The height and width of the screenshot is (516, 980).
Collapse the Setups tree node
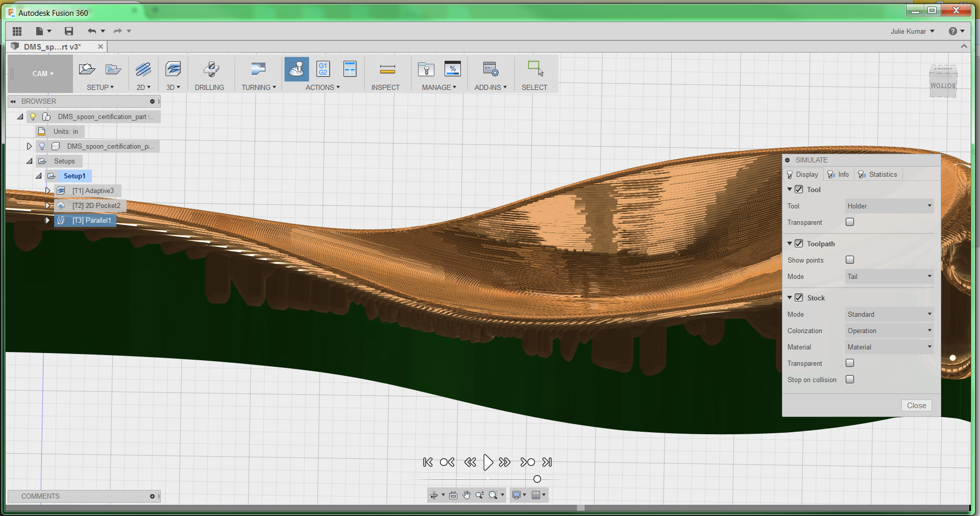pyautogui.click(x=30, y=161)
